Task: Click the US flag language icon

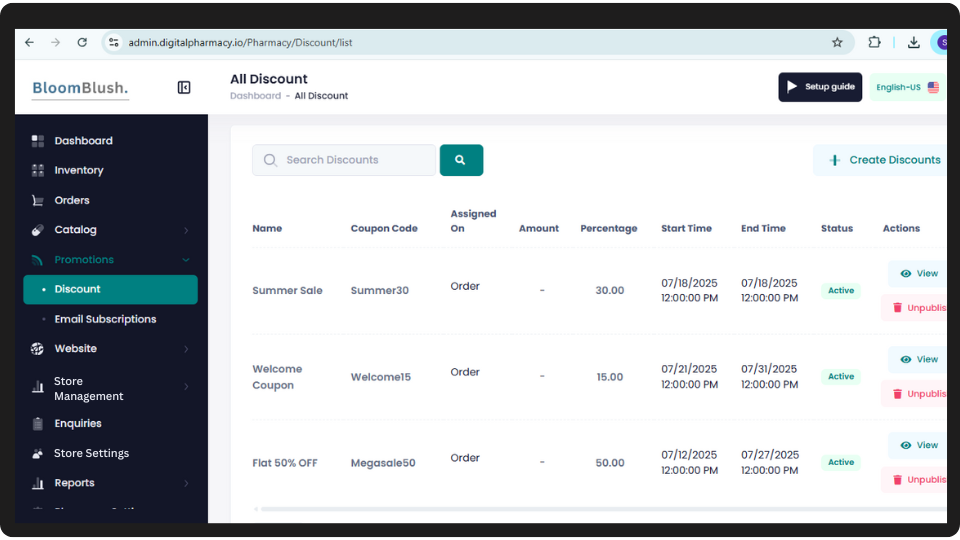Action: [932, 87]
